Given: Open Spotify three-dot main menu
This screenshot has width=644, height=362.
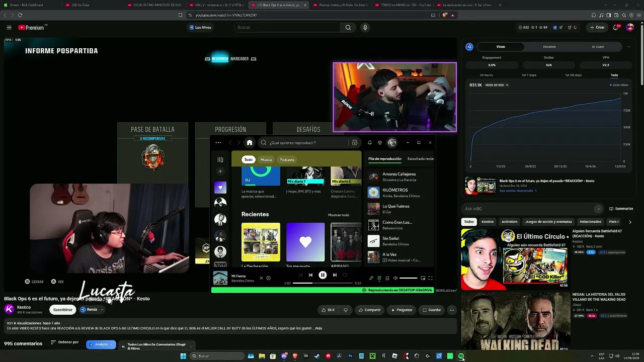Looking at the screenshot, I should point(218,143).
